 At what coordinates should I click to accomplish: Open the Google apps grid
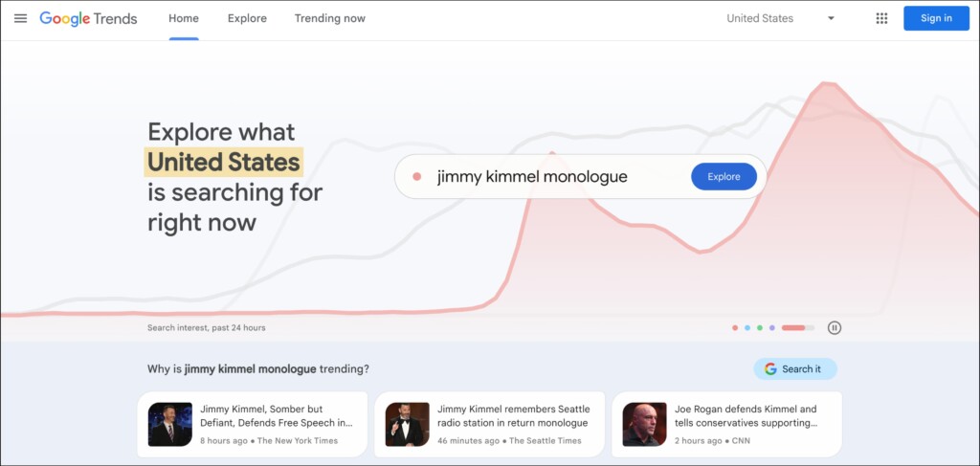click(881, 18)
